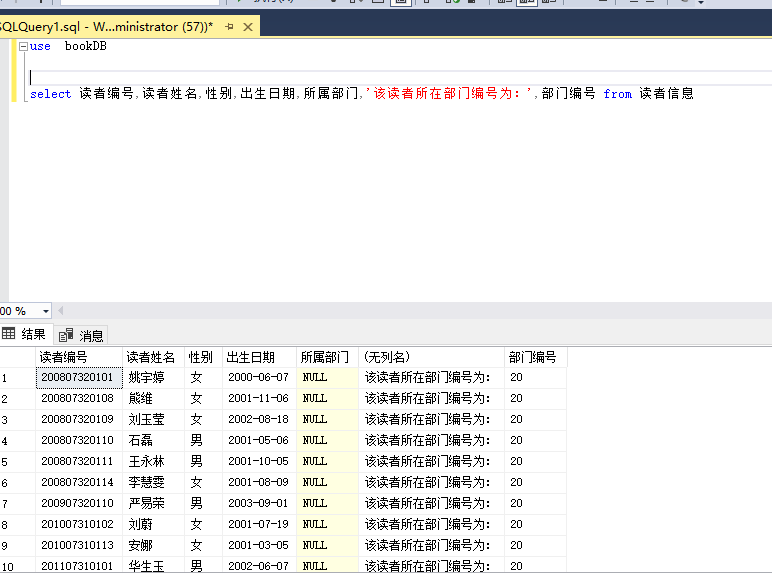772x575 pixels.
Task: Switch to the 结果 results tab
Action: point(25,335)
